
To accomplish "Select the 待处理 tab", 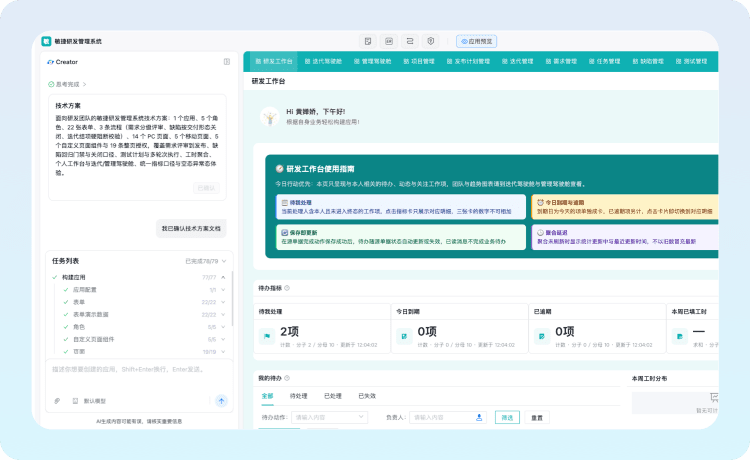I will [298, 396].
